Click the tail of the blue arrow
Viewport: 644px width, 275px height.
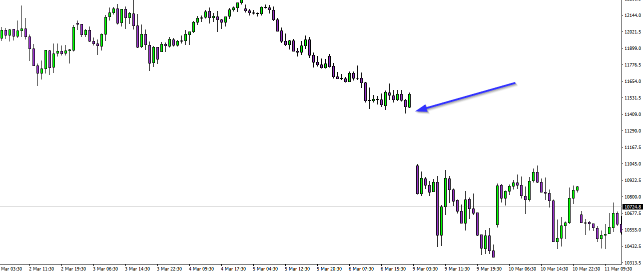click(514, 83)
